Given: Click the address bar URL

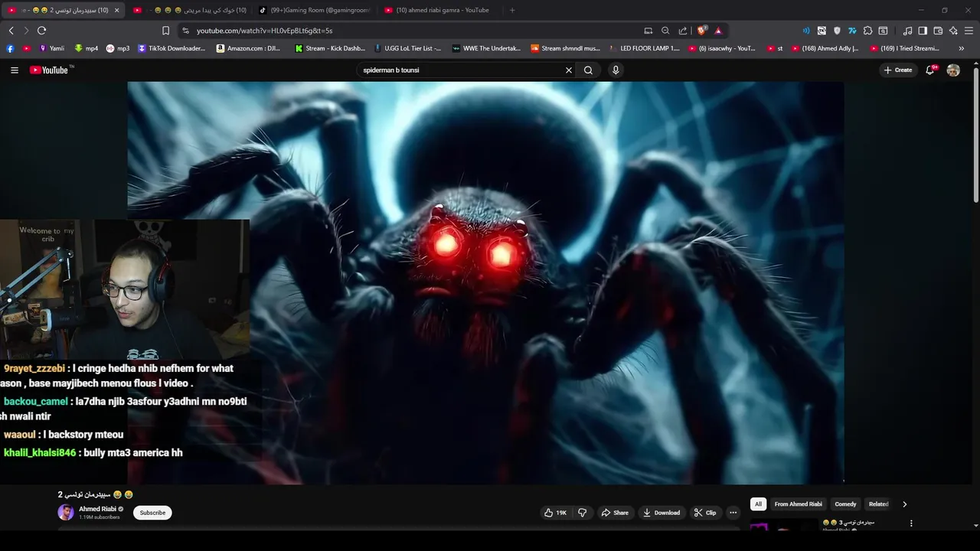Looking at the screenshot, I should [264, 31].
